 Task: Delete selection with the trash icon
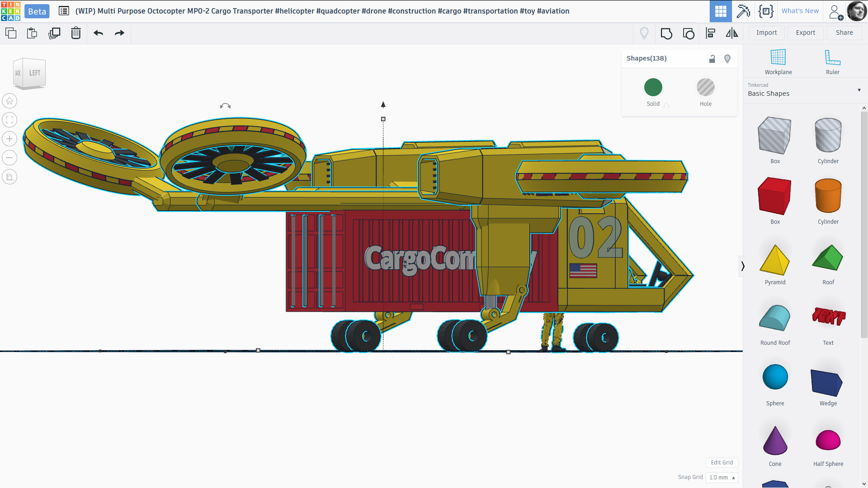click(76, 33)
